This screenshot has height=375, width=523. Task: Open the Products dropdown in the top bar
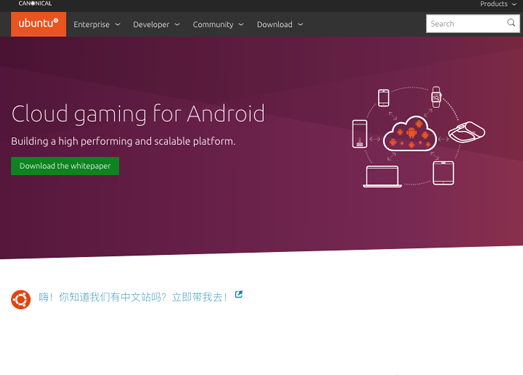click(x=498, y=4)
